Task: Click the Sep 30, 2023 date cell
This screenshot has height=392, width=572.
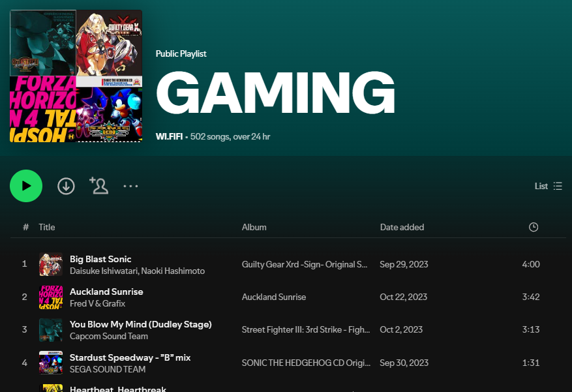Action: 404,363
